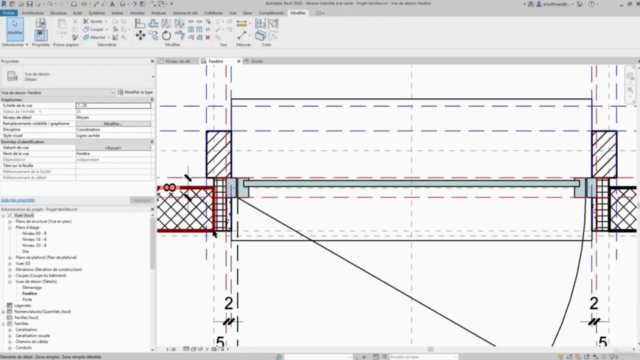The height and width of the screenshot is (360, 640).
Task: Click the Match type properties brush icon
Action: coord(75,38)
